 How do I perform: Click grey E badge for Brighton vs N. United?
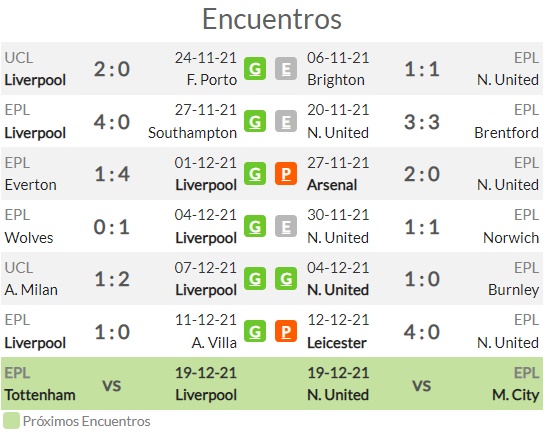click(x=286, y=68)
